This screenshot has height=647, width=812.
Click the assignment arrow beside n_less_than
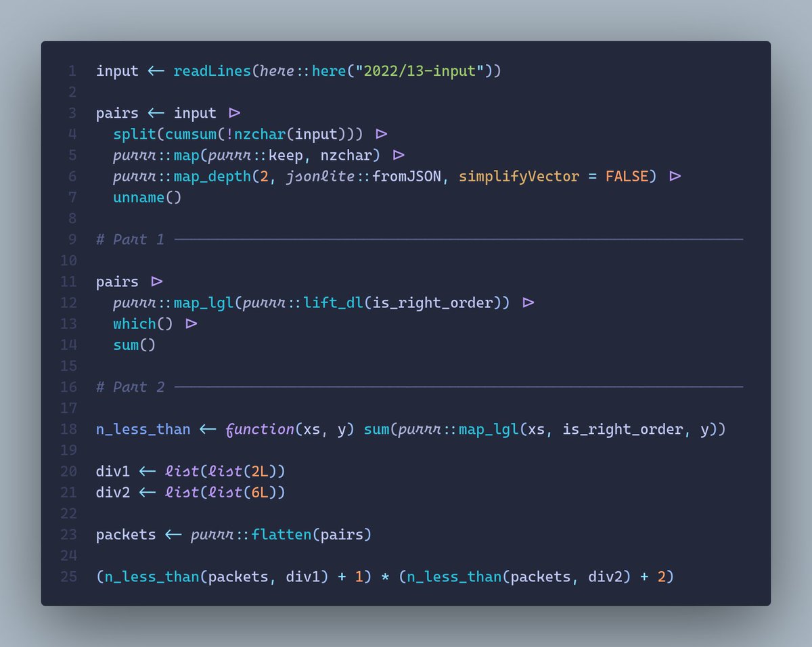pos(208,429)
